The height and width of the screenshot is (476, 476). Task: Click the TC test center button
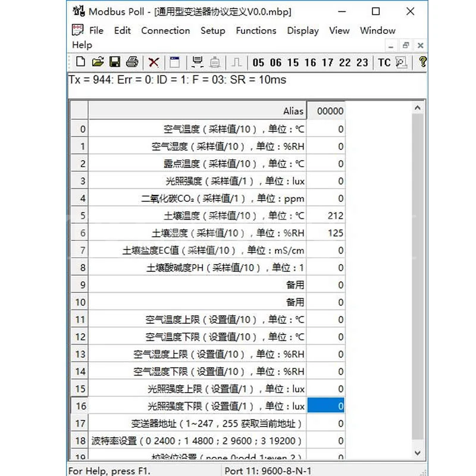tap(384, 62)
